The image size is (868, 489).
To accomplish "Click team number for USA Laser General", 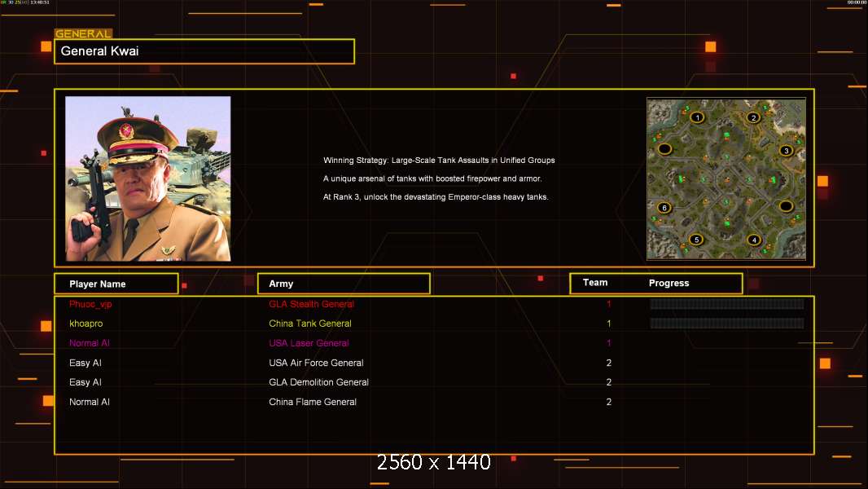I will [x=608, y=343].
